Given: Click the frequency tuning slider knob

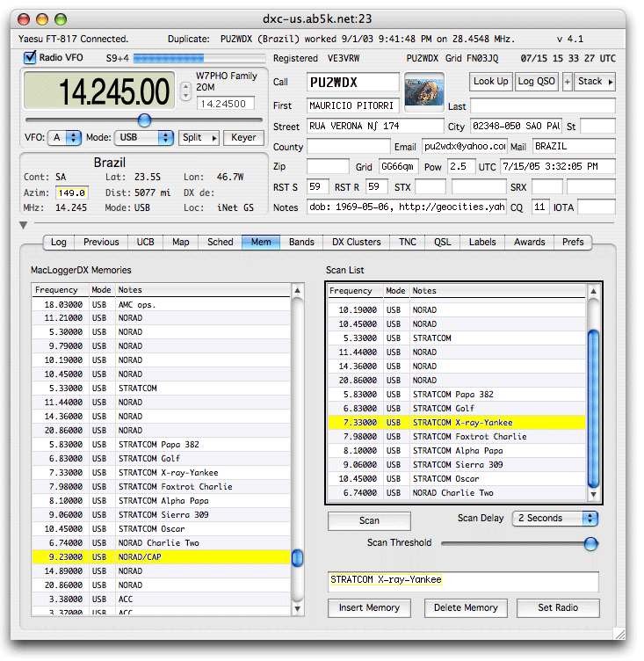Looking at the screenshot, I should (x=144, y=120).
